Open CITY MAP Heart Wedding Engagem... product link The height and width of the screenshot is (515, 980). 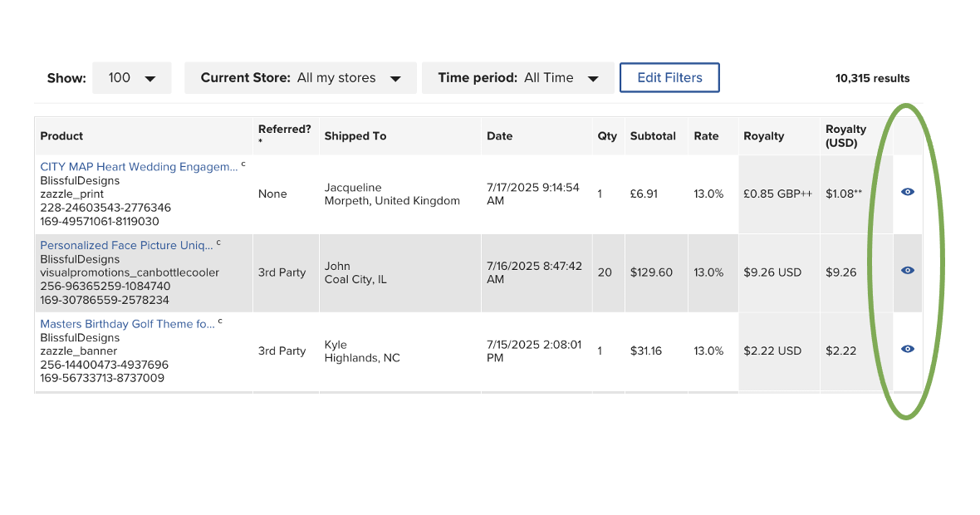(x=139, y=167)
